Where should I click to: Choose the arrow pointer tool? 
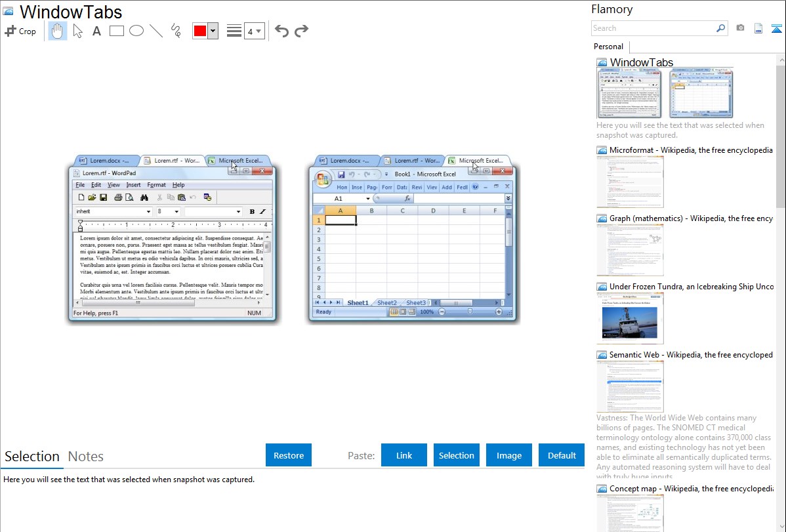77,31
